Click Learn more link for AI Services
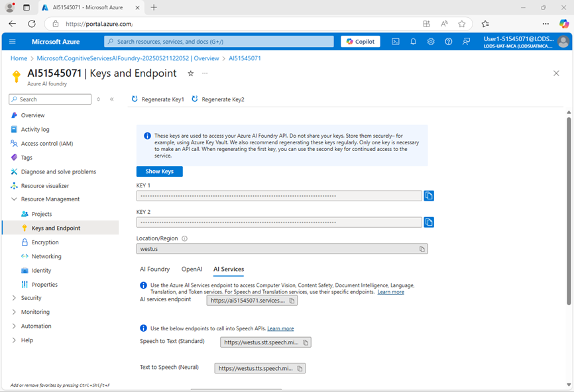 point(390,292)
